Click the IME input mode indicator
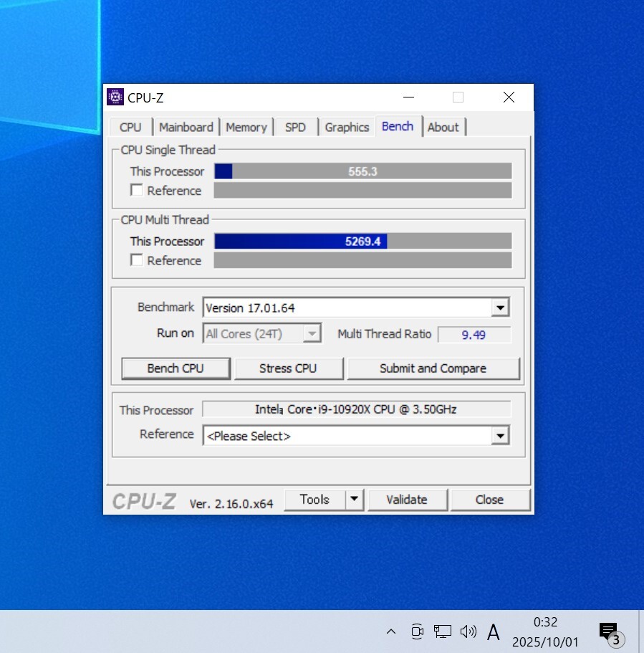This screenshot has width=644, height=653. coord(494,631)
